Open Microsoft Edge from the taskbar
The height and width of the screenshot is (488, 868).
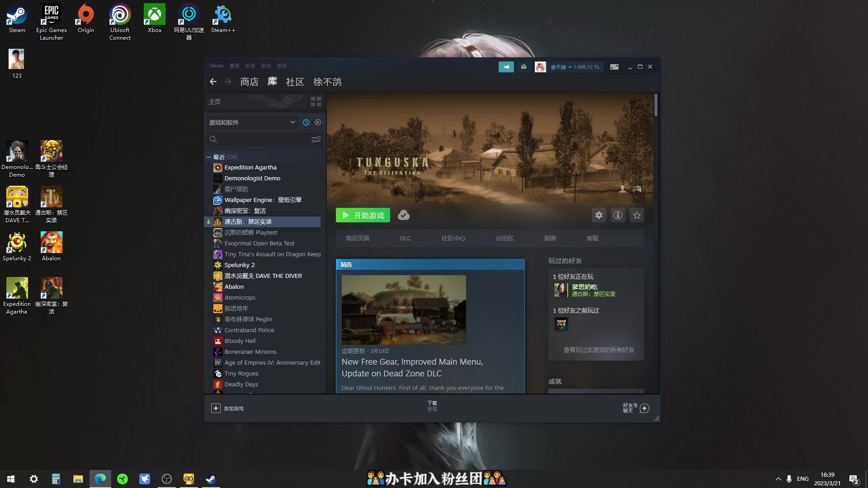[100, 479]
